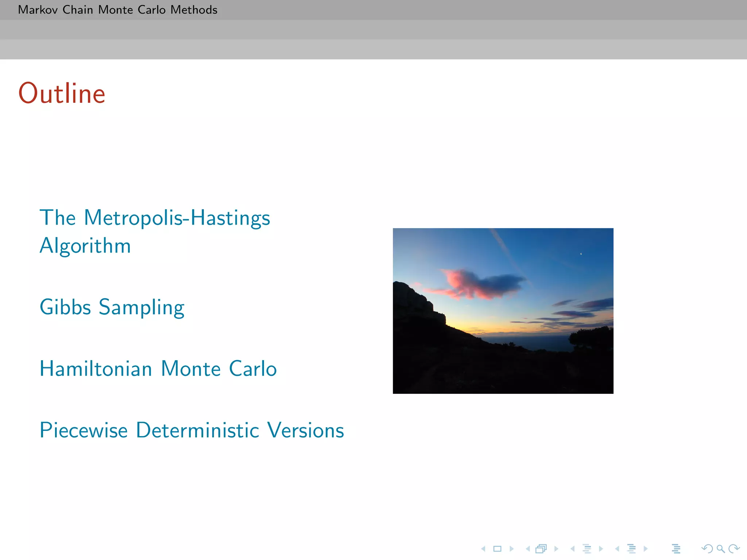Click the go forward circular arrow
Image resolution: width=747 pixels, height=560 pixels.
[734, 549]
